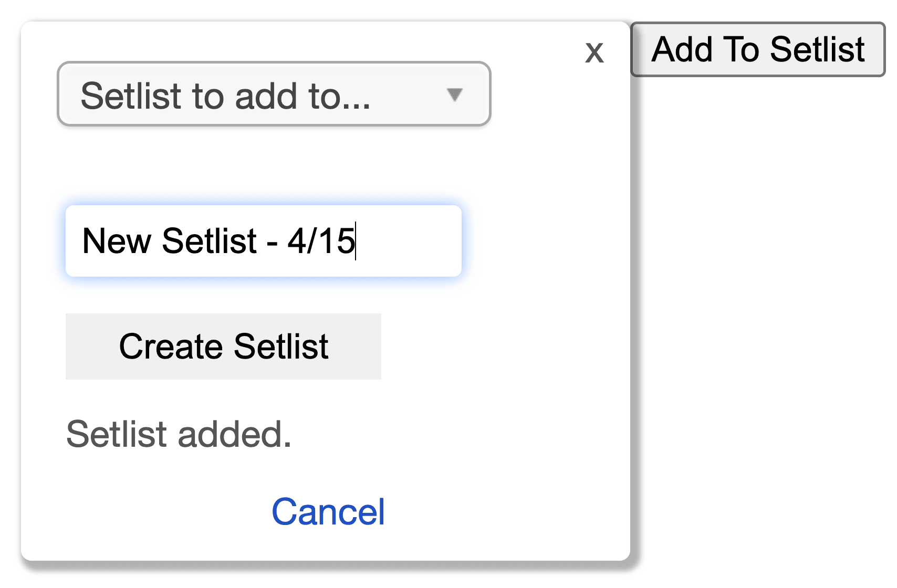Viewport: 897px width, 588px height.
Task: Show setlist options via the gray down arrow
Action: (x=454, y=94)
